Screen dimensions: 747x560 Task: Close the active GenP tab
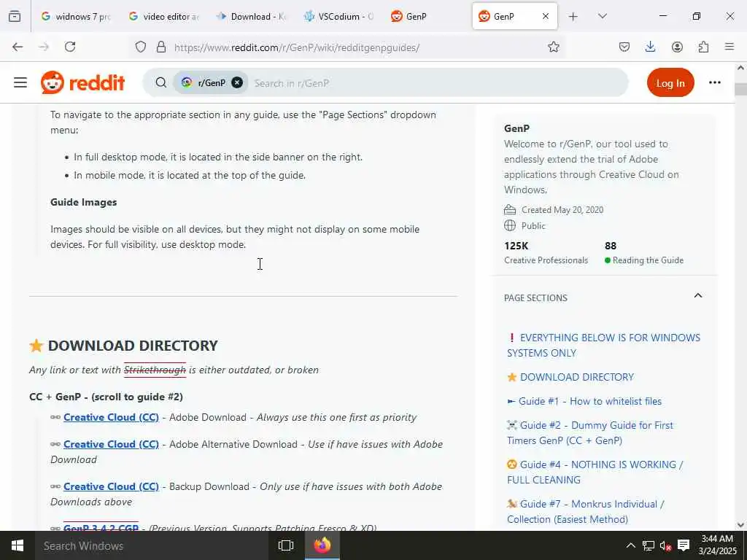(x=546, y=16)
